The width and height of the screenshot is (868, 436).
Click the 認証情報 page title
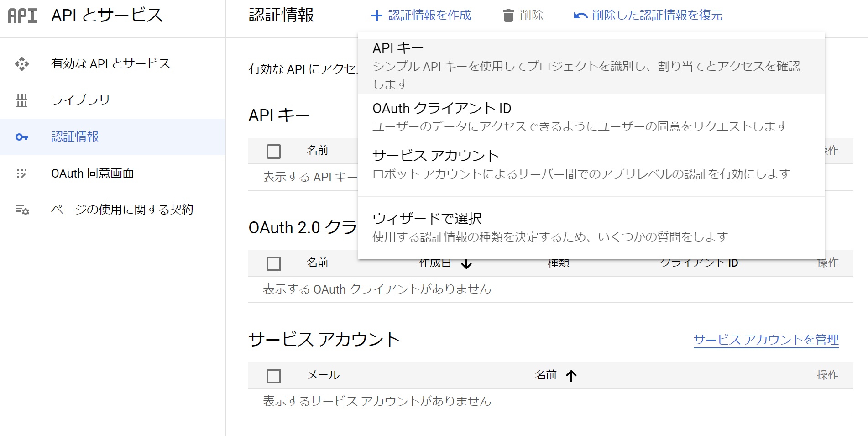click(x=281, y=16)
